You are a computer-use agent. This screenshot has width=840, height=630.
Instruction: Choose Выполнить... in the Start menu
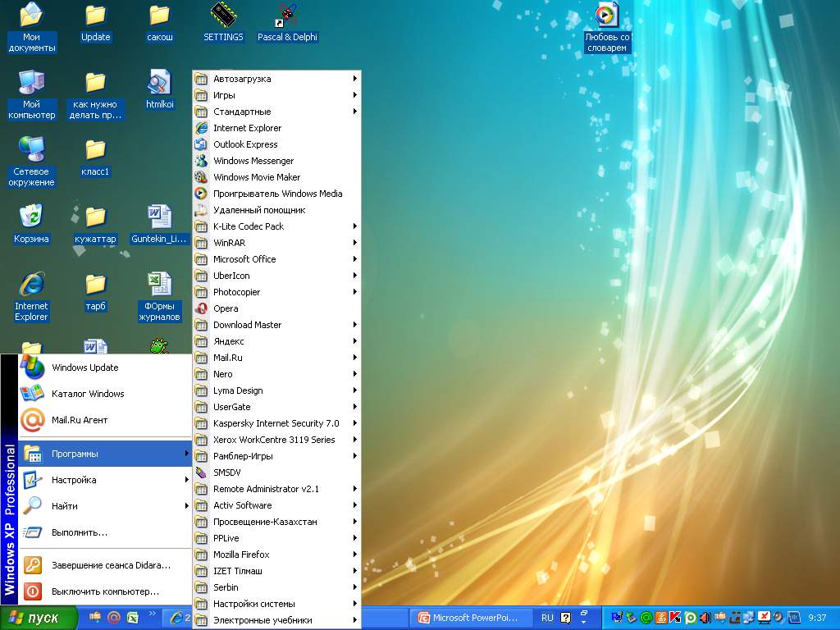coord(79,532)
